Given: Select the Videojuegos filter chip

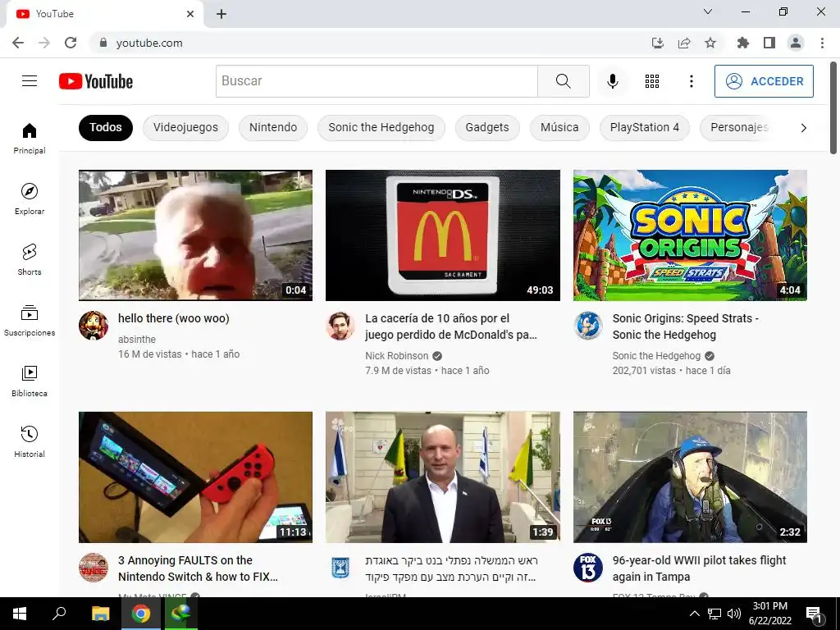Looking at the screenshot, I should [x=185, y=127].
